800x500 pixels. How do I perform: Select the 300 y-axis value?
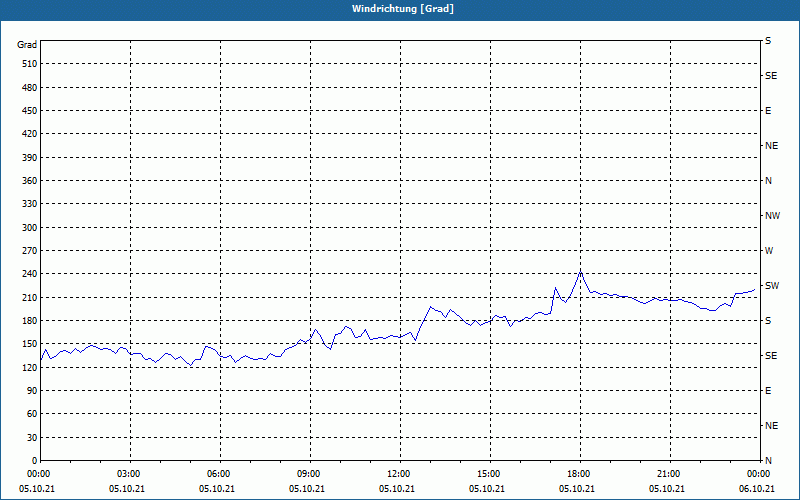tap(30, 227)
